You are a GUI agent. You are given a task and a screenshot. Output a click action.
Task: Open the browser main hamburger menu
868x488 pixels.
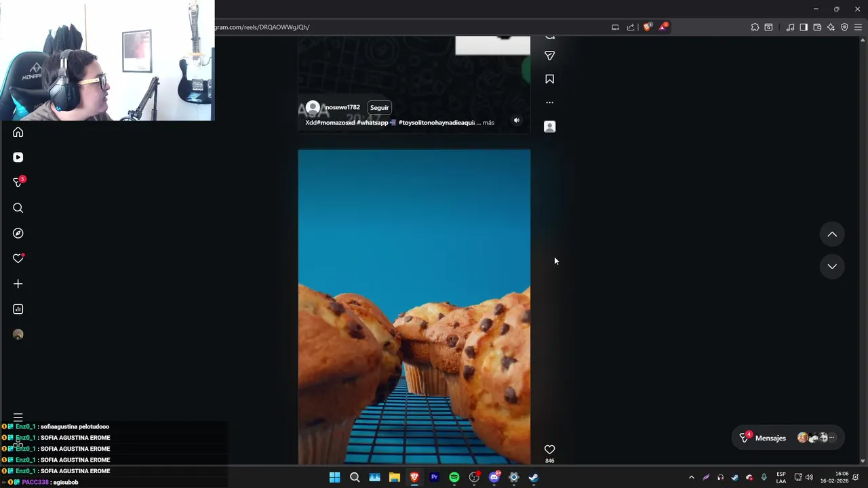(x=858, y=27)
